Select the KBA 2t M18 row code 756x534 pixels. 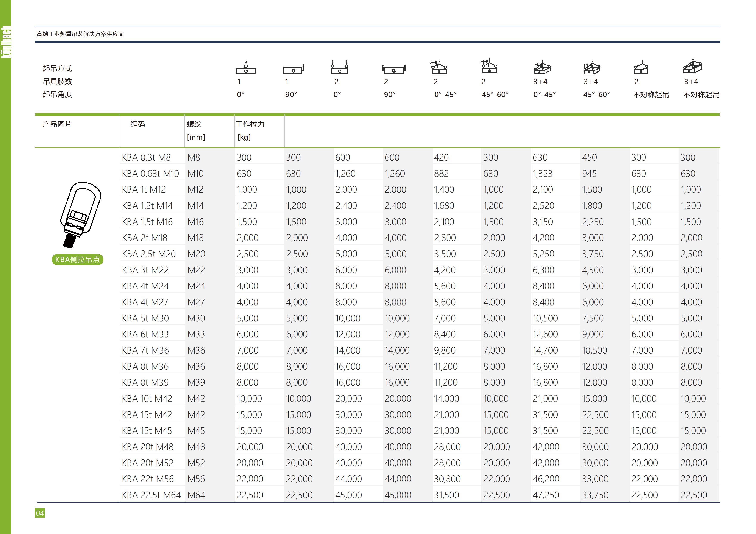[145, 238]
